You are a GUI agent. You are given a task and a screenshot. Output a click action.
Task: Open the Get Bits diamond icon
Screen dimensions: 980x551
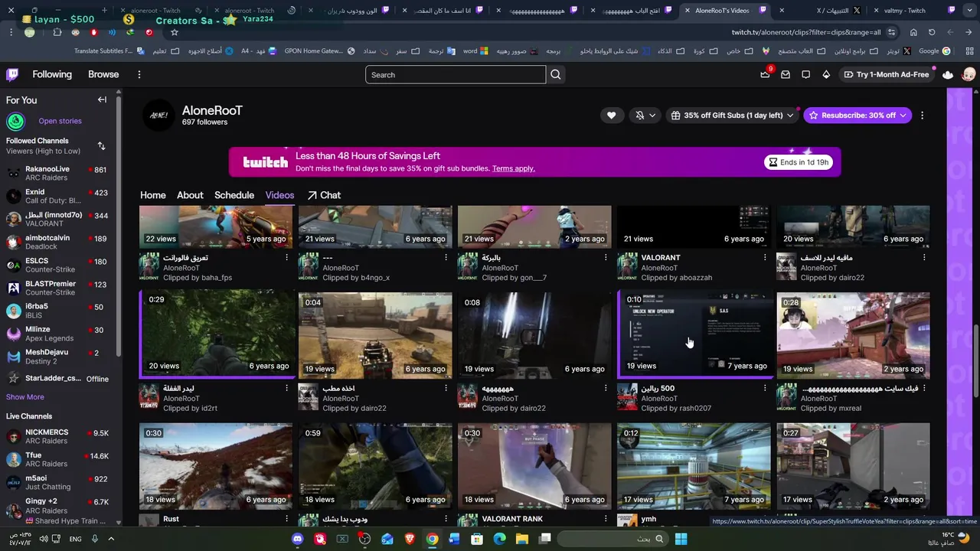(x=825, y=74)
